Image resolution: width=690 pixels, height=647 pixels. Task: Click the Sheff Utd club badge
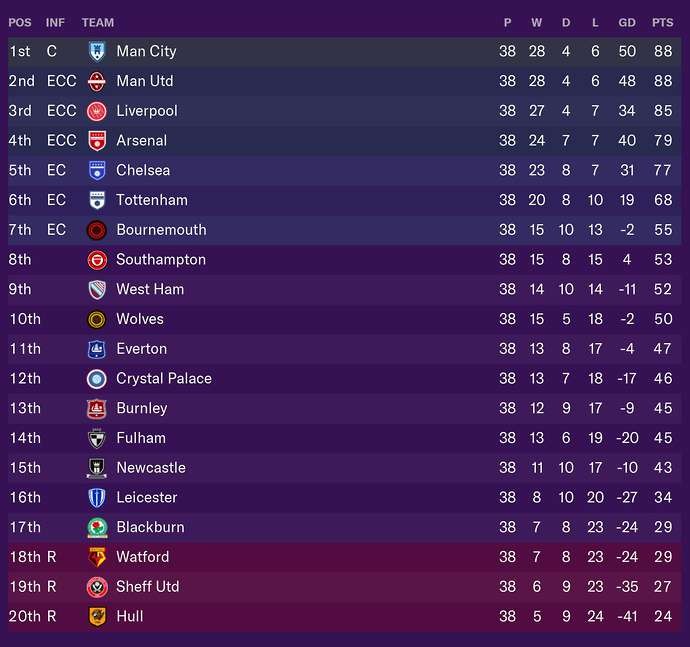coord(97,587)
